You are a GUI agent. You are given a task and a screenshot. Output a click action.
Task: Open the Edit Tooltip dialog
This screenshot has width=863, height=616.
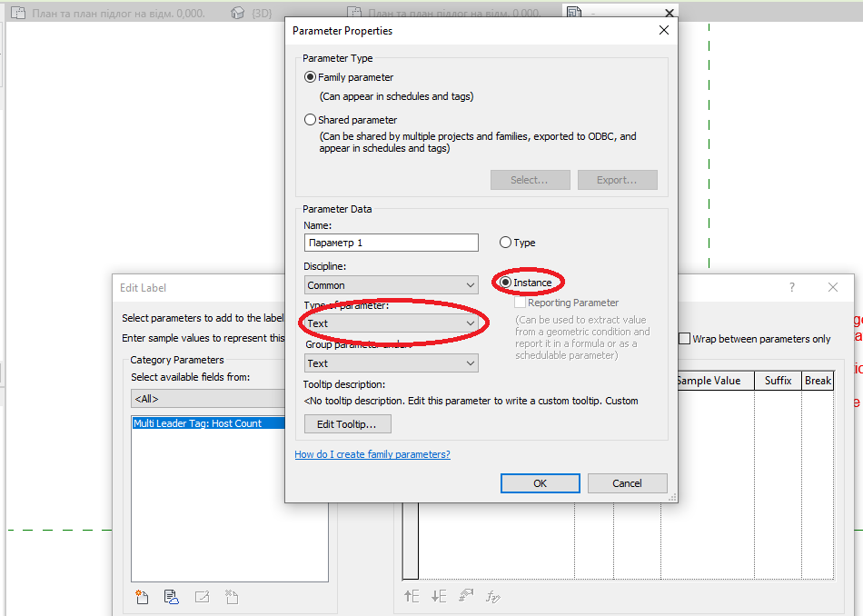[x=345, y=423]
